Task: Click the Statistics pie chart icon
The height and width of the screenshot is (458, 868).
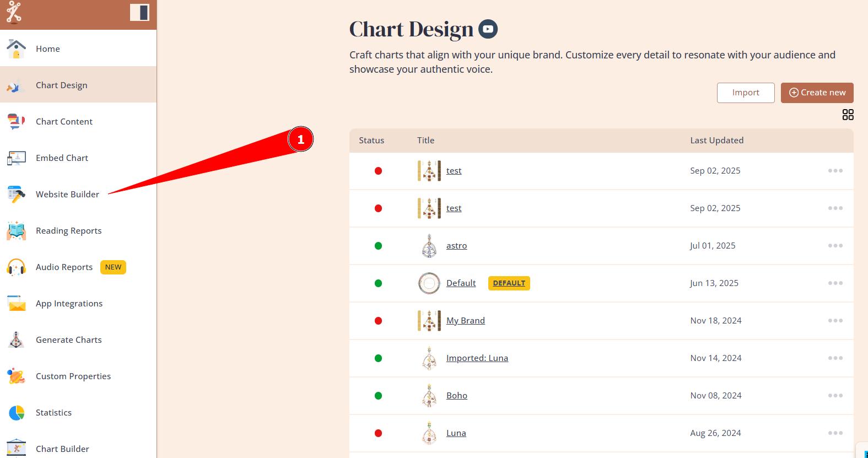Action: point(17,413)
